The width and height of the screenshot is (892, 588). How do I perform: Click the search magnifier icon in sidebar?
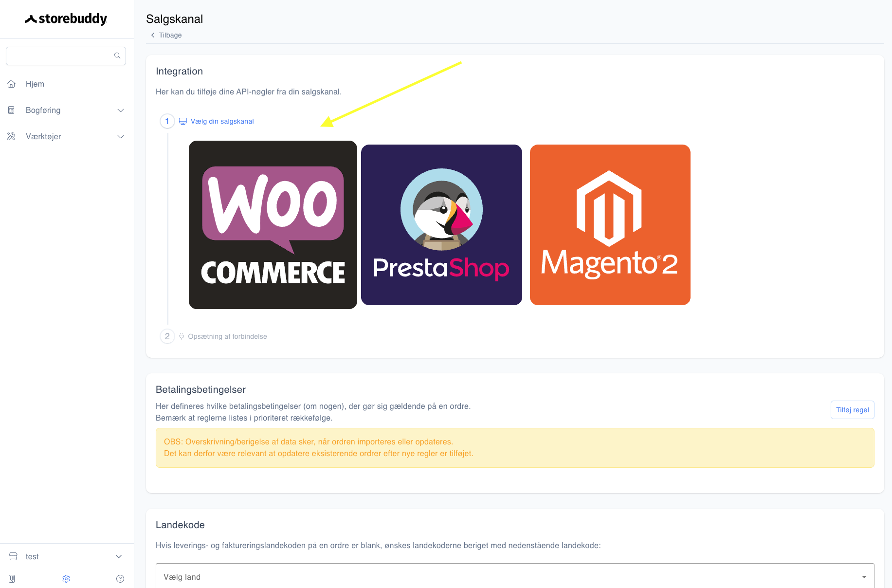(117, 55)
